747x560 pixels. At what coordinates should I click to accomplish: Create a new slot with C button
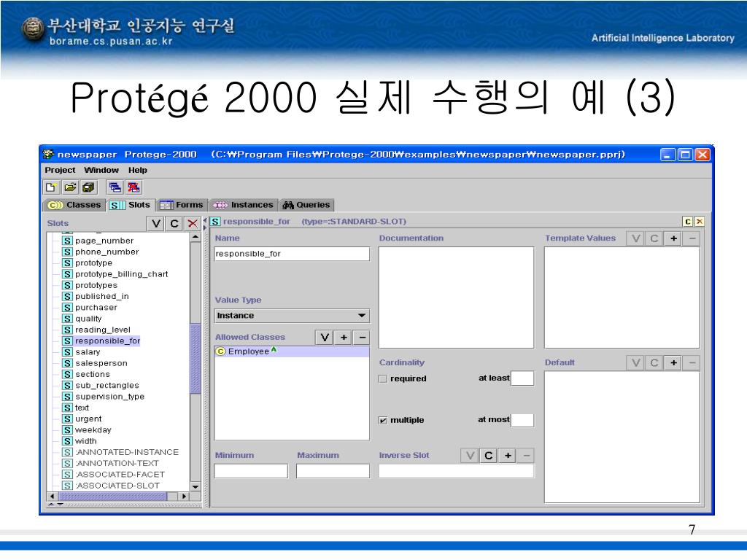(174, 223)
